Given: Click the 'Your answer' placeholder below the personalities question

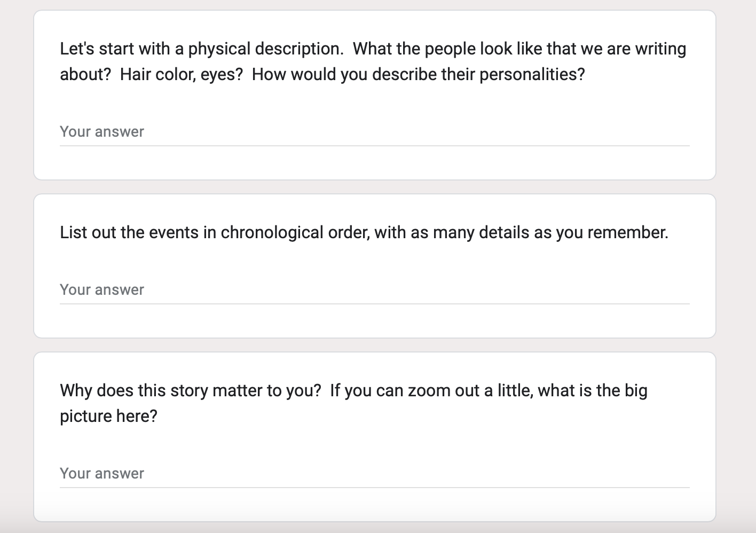Looking at the screenshot, I should pos(102,132).
